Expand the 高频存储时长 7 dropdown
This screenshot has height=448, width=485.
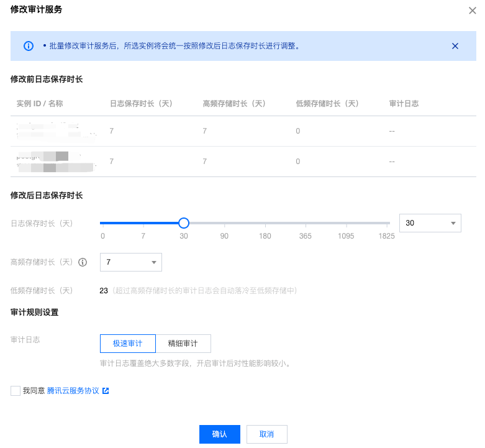(130, 262)
